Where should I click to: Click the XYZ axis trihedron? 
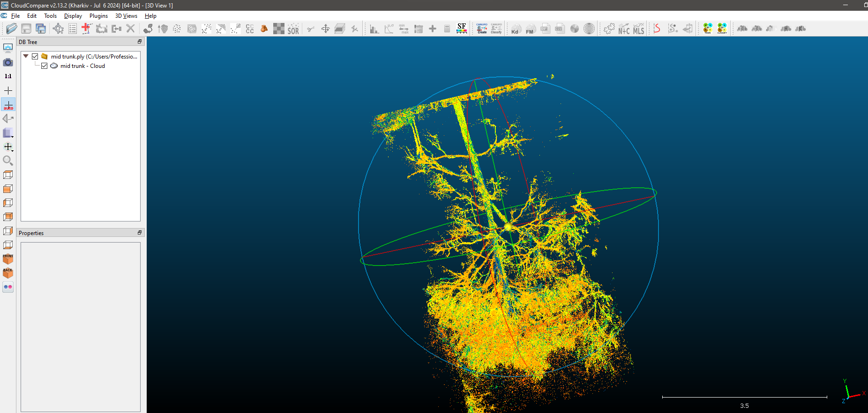coord(853,391)
